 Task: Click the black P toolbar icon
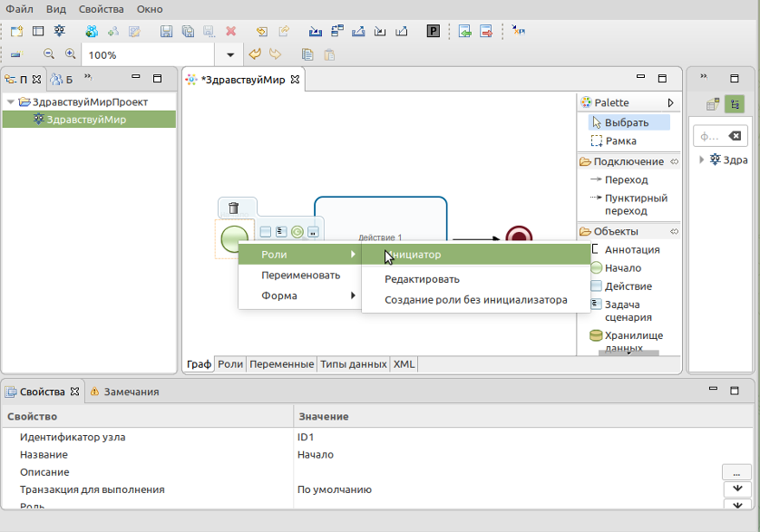pyautogui.click(x=433, y=32)
